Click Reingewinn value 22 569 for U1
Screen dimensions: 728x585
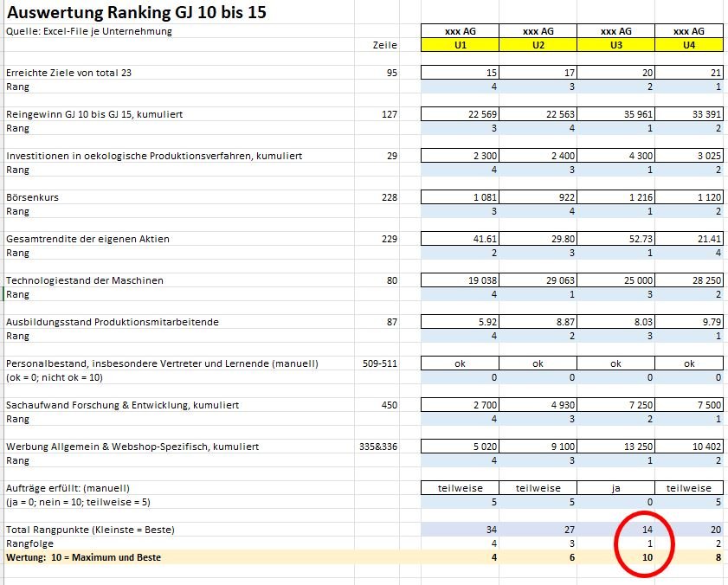coord(461,113)
